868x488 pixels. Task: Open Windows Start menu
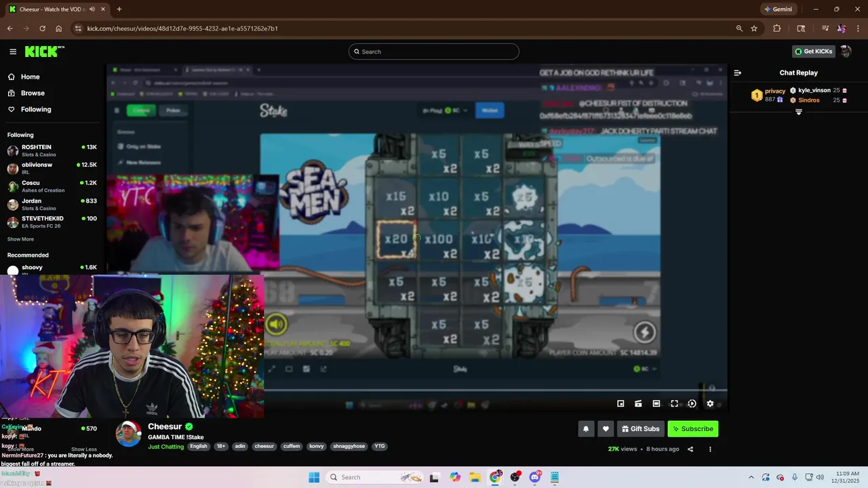pyautogui.click(x=314, y=477)
